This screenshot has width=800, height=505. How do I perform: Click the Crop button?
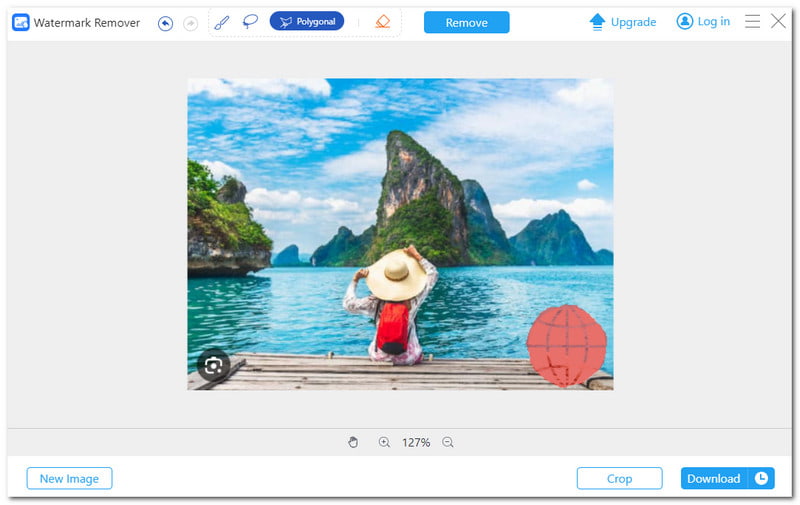click(x=619, y=479)
